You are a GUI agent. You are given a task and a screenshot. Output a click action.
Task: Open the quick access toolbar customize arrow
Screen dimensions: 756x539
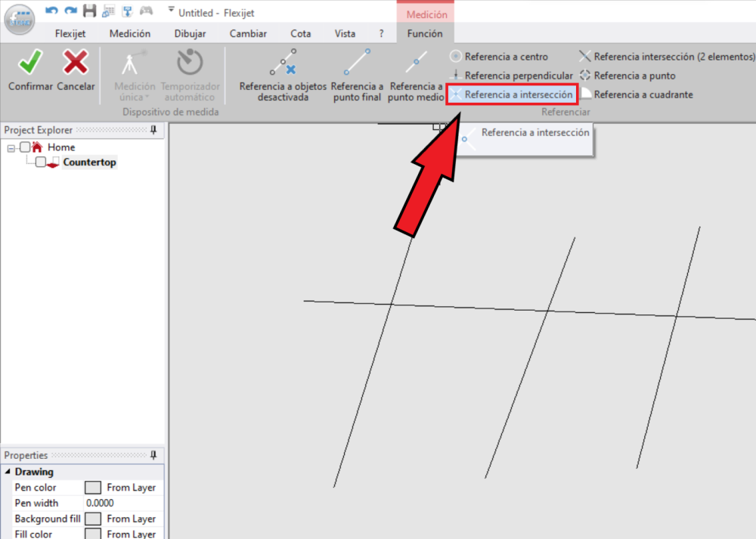171,9
